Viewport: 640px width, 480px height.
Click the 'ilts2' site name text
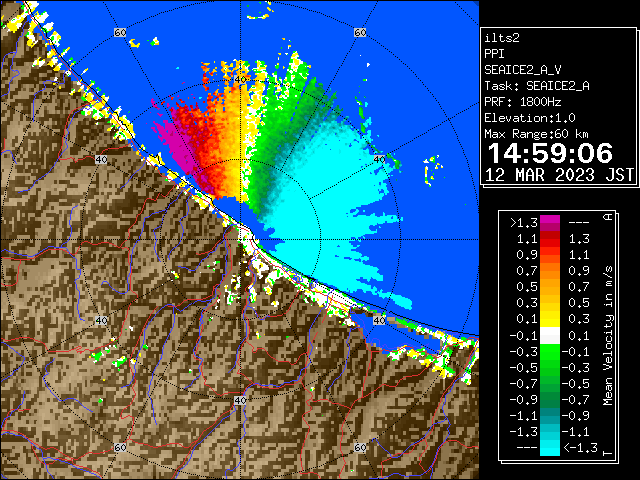coord(502,38)
